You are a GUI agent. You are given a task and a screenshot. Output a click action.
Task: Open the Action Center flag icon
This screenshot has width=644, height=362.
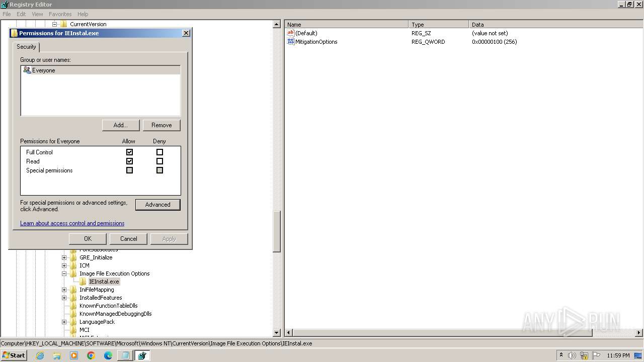(596, 355)
